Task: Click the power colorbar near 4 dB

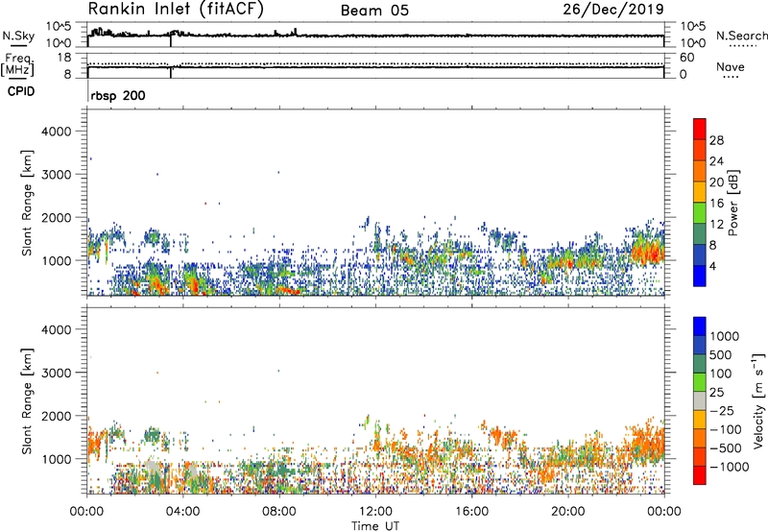Action: [700, 266]
